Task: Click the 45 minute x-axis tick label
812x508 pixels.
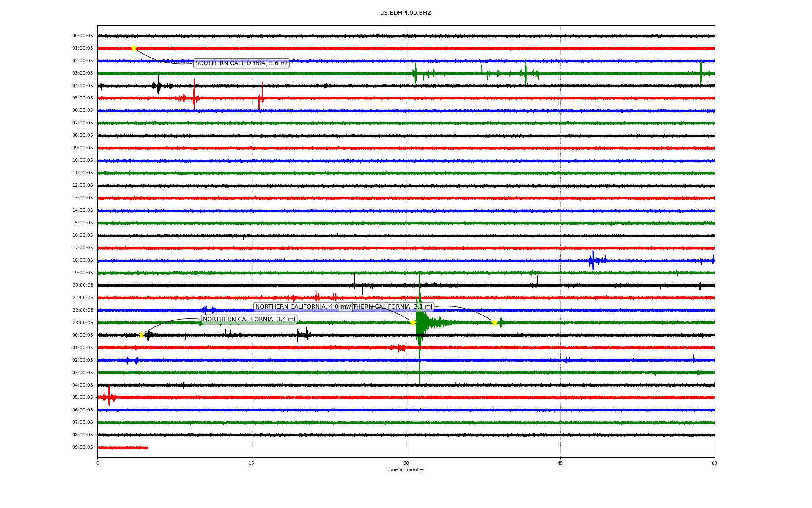Action: 560,464
